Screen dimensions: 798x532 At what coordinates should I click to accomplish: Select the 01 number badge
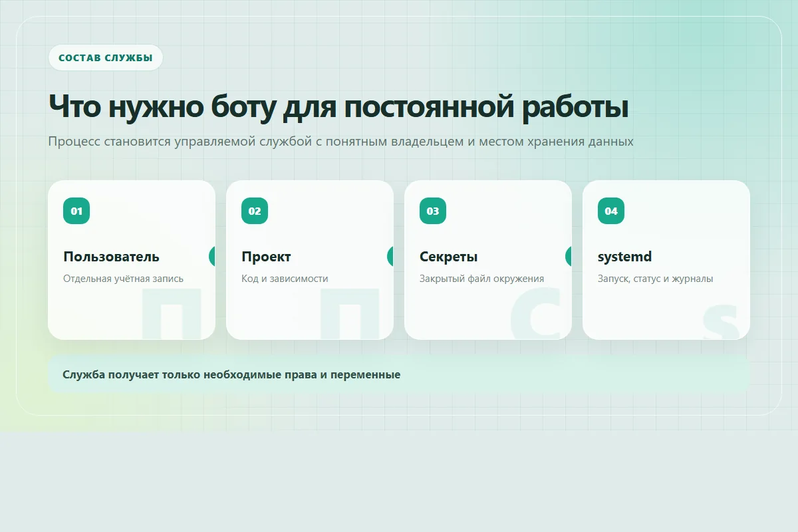76,211
